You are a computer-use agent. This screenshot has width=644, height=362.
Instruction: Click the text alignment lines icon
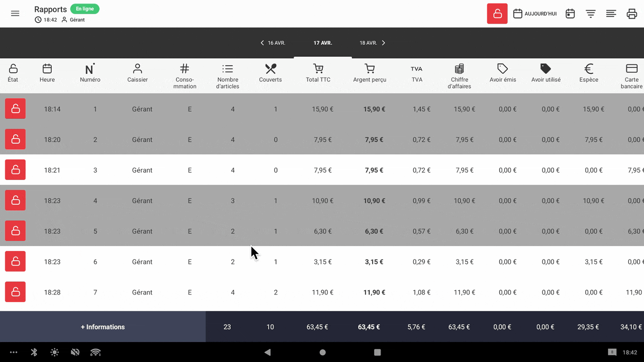611,14
